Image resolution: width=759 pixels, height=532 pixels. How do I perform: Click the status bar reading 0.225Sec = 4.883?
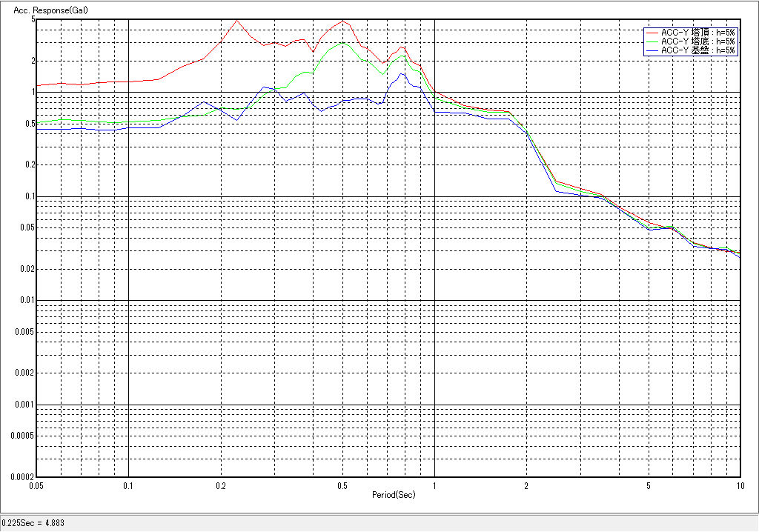(33, 523)
